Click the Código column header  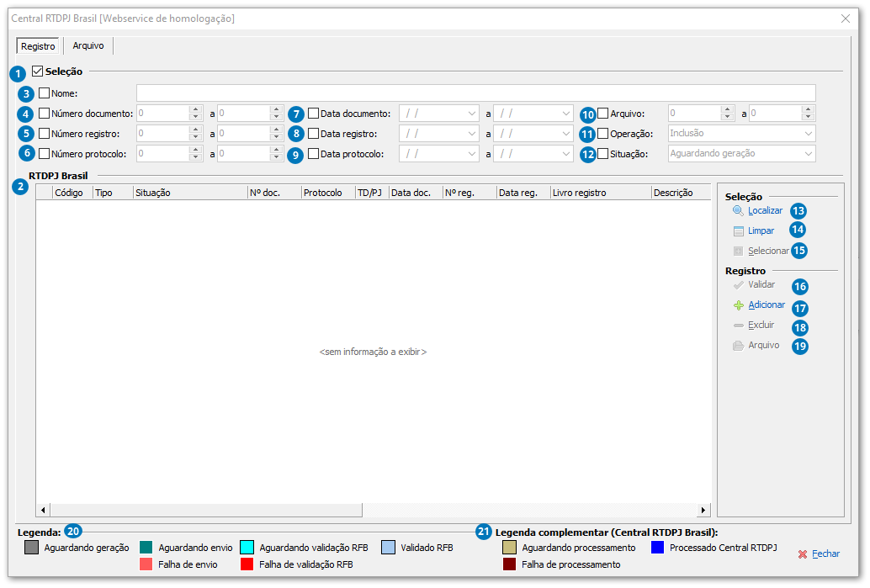72,193
